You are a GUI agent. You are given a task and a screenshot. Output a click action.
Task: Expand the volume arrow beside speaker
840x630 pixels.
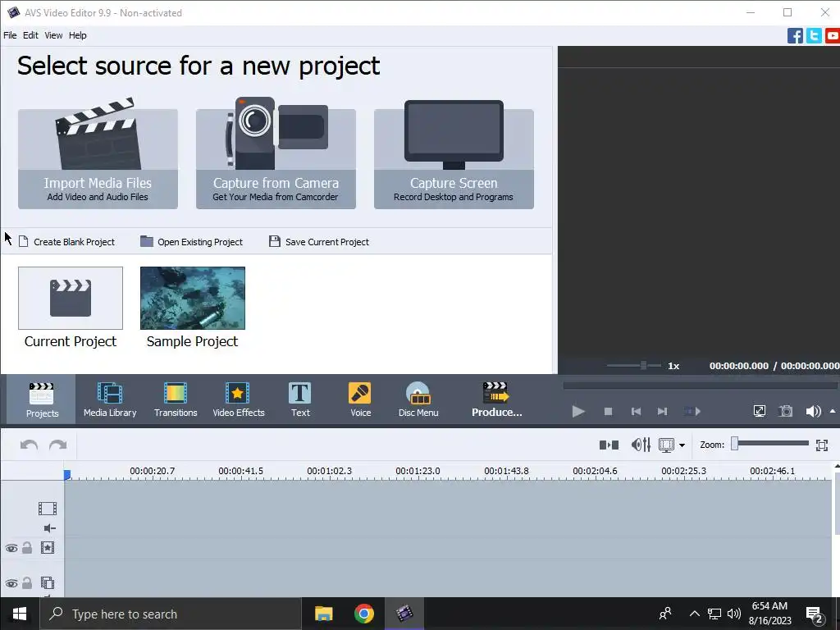pos(833,411)
